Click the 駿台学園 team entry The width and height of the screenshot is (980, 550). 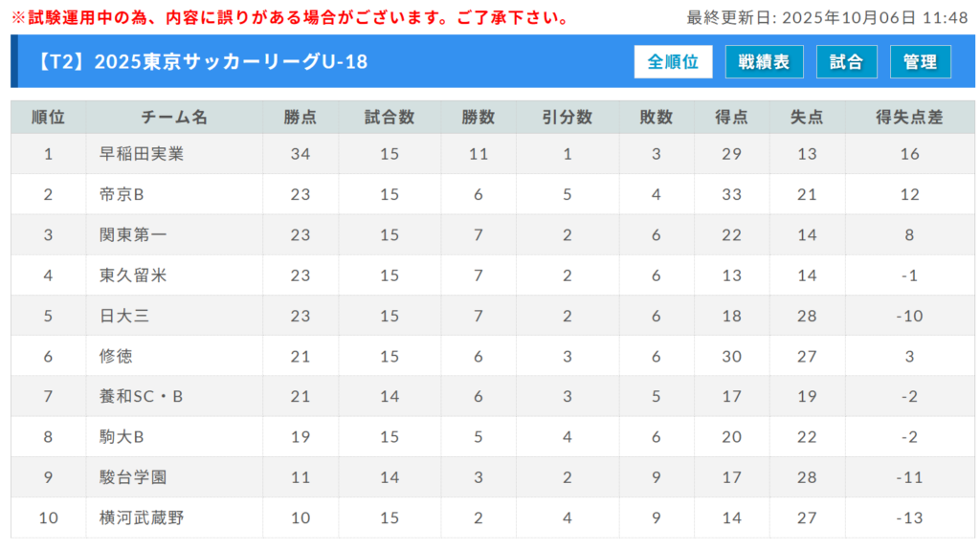point(133,477)
